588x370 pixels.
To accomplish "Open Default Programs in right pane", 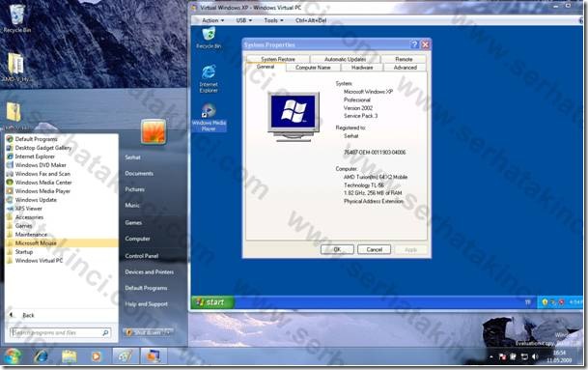I will point(146,288).
